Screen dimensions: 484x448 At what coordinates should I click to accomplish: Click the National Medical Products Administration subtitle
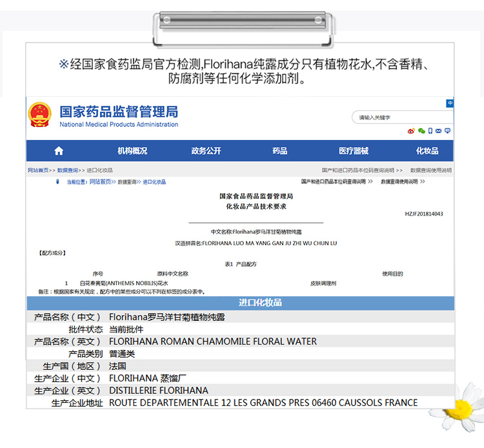point(119,125)
